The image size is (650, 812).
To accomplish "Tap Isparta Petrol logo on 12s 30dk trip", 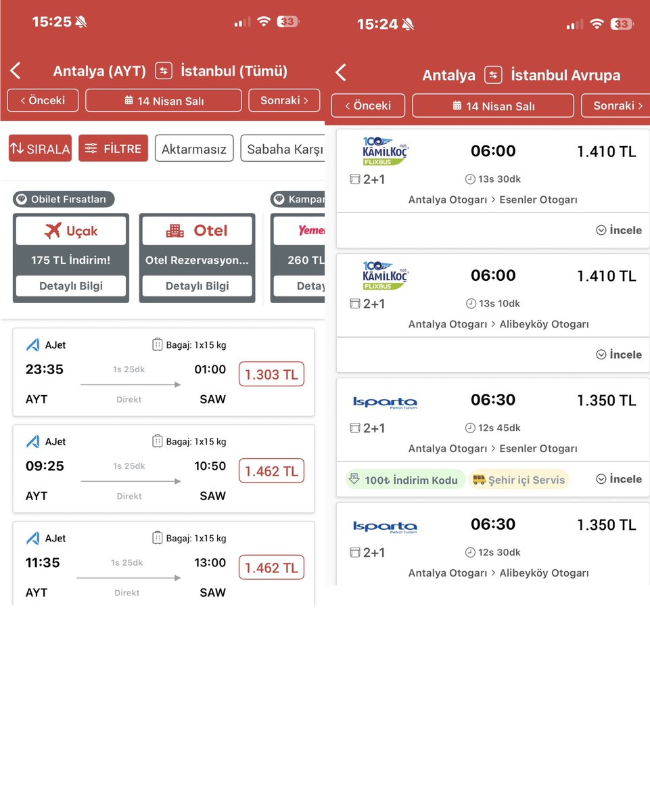I will click(x=385, y=527).
